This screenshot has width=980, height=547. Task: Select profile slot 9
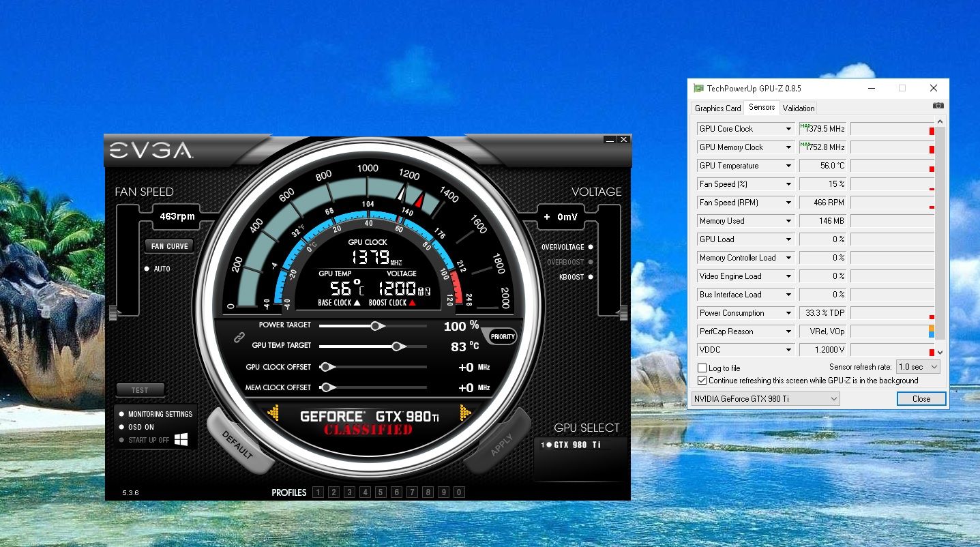coord(443,492)
